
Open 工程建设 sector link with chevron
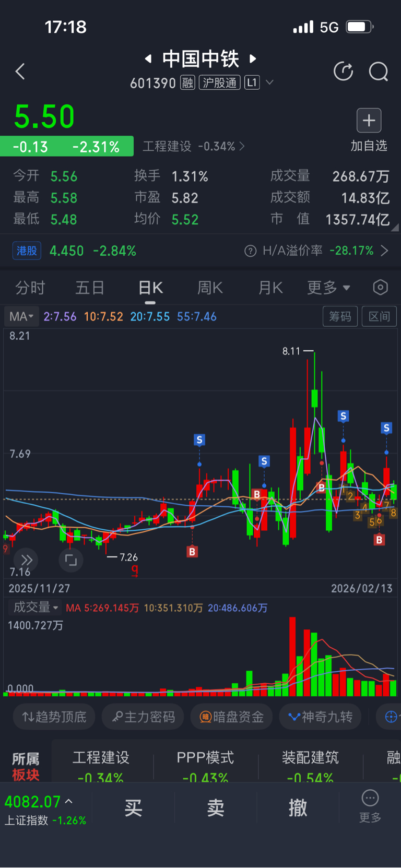194,146
